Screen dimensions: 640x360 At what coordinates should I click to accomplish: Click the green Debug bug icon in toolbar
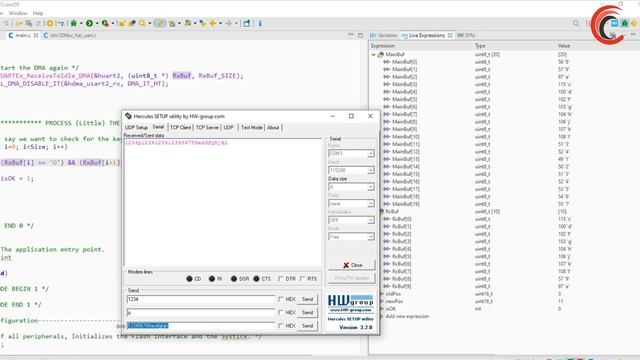[74, 24]
